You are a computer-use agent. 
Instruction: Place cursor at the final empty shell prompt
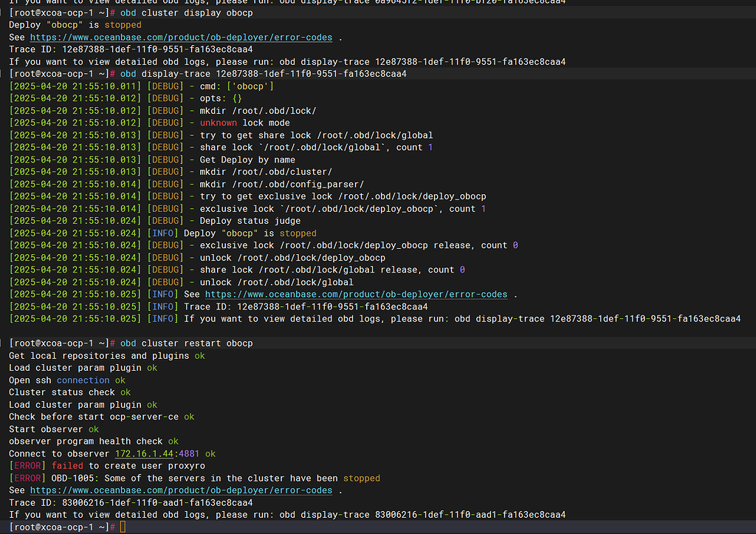(x=123, y=527)
